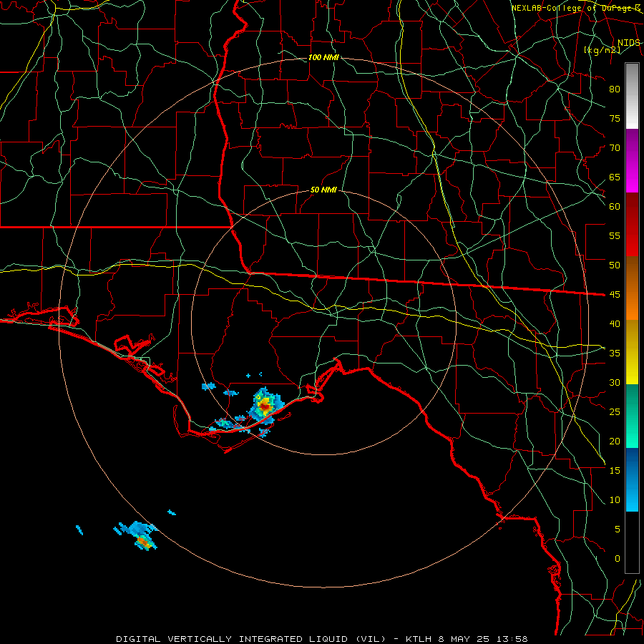
Task: Click the "DIGITAL VERTICALLY INTEGRATED LIQUID (VIL)" product title
Action: pos(251,639)
